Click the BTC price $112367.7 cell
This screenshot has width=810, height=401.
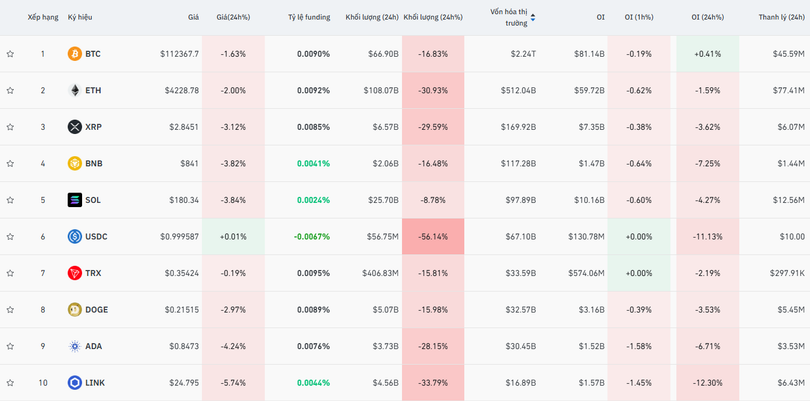pyautogui.click(x=179, y=54)
